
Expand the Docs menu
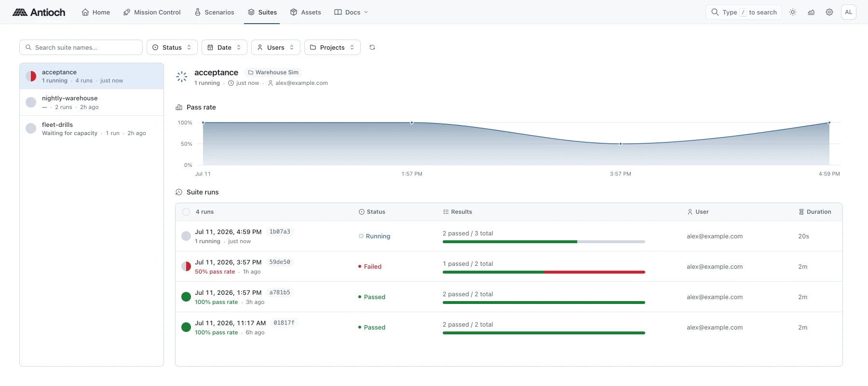(x=351, y=12)
